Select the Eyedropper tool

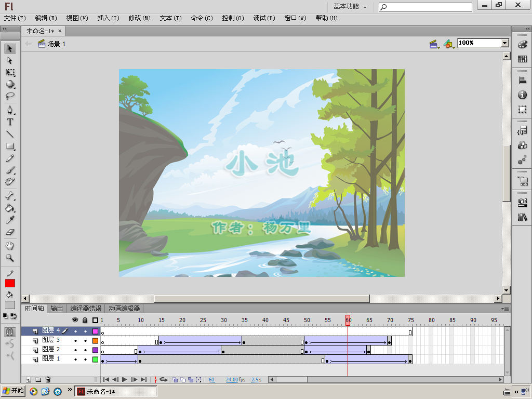coord(10,220)
